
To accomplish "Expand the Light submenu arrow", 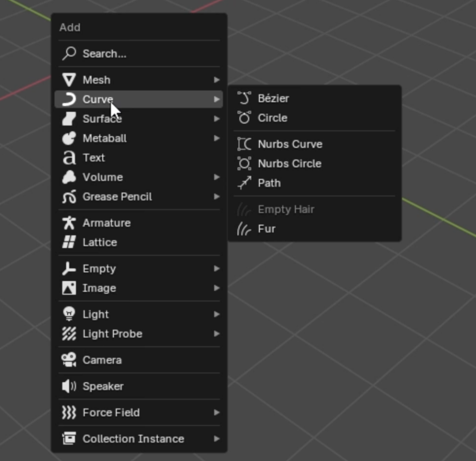I will [x=217, y=314].
